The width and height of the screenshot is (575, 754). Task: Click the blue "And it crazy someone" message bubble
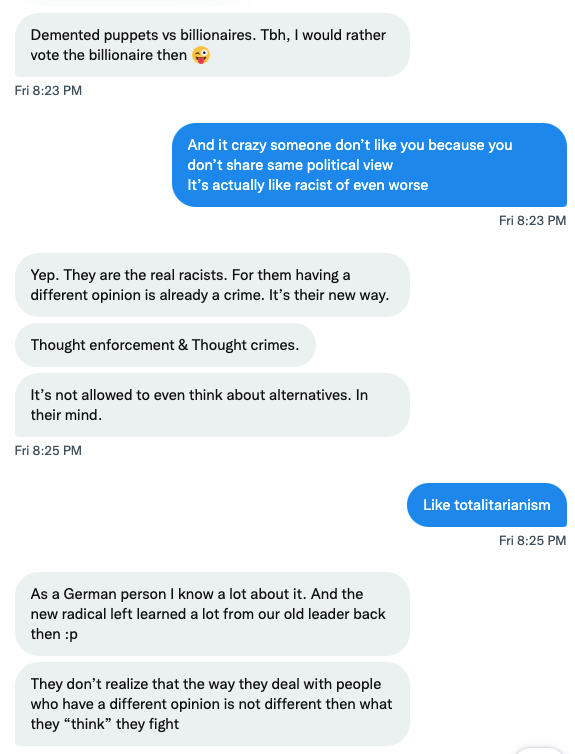369,165
